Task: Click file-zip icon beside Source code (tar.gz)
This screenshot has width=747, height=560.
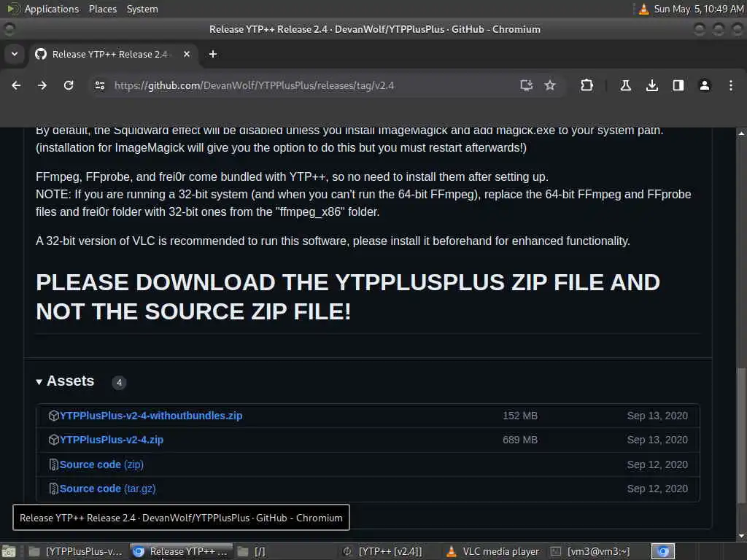Action: coord(53,489)
